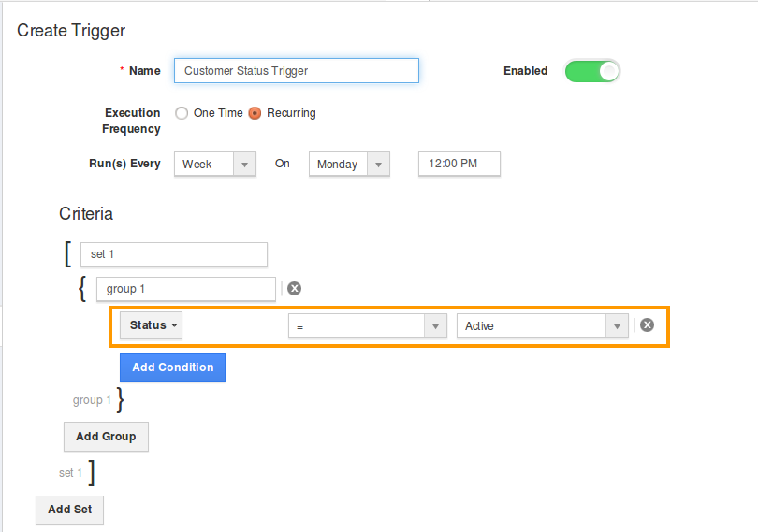This screenshot has height=532, width=758.
Task: Edit the group 1 name field
Action: click(x=186, y=289)
